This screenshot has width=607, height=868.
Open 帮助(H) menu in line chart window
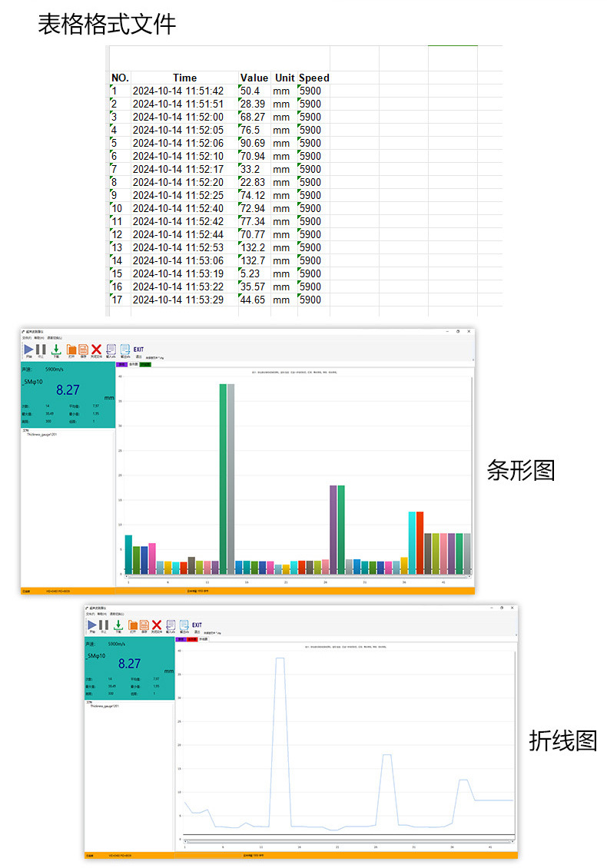point(102,613)
